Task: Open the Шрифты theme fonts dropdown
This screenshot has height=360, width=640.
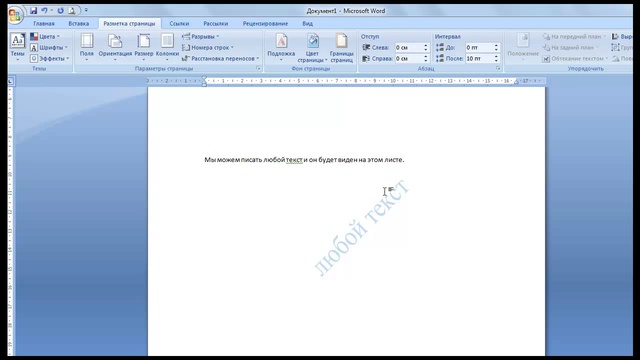Action: click(49, 48)
